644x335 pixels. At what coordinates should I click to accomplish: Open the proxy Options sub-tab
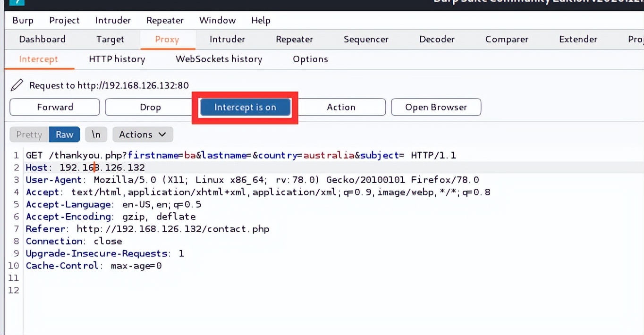pos(310,59)
